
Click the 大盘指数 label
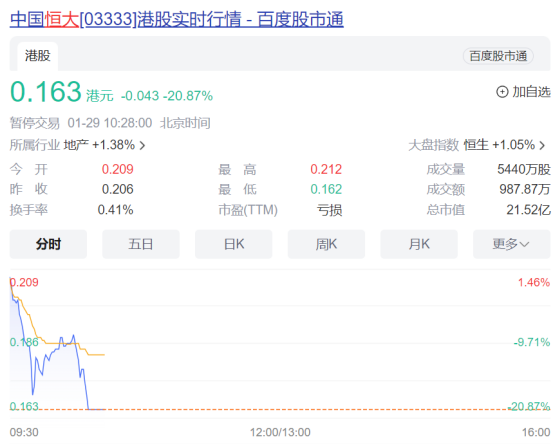pos(434,145)
